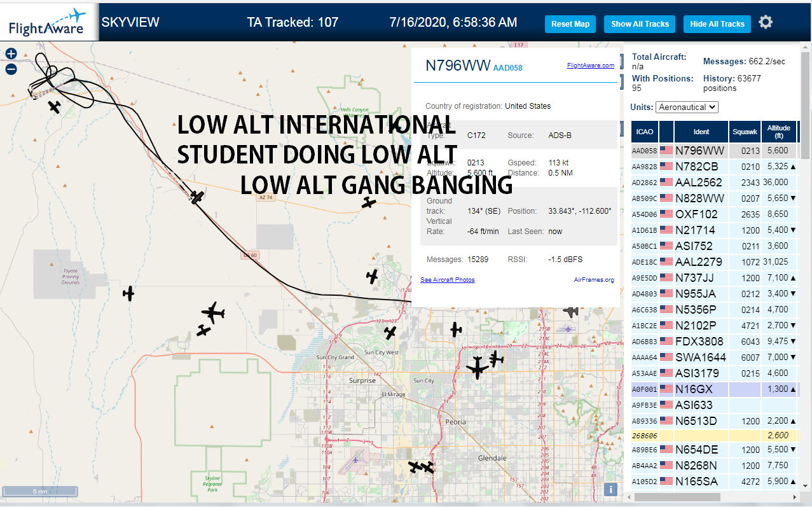Select the aircraft icon at the track loops
This screenshot has height=507, width=812.
55,107
